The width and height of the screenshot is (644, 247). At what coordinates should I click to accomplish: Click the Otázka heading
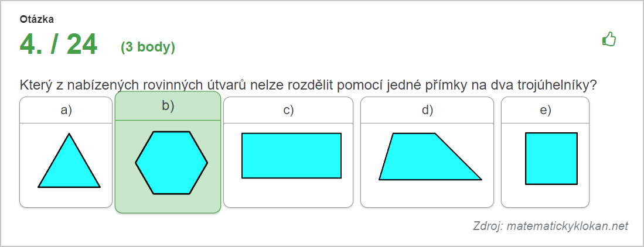click(x=36, y=19)
